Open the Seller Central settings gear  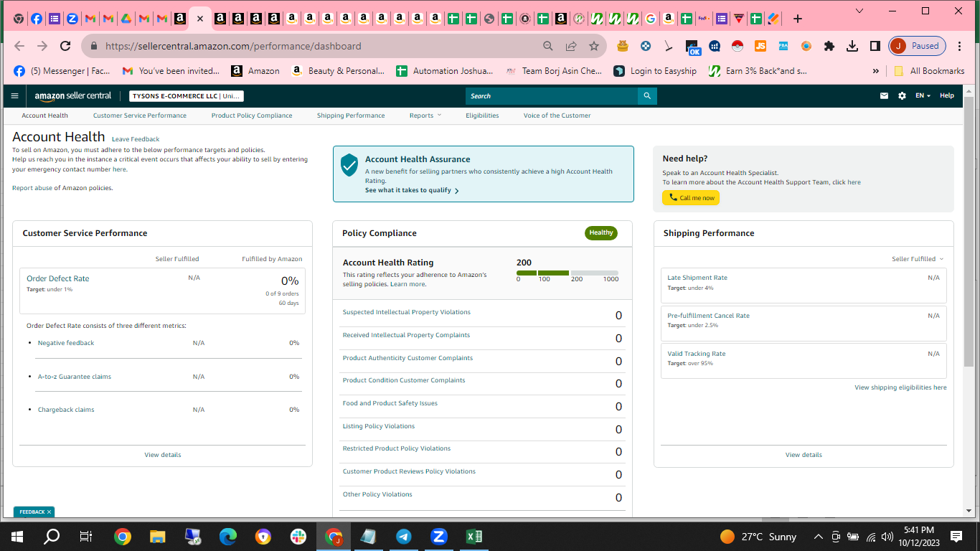902,95
